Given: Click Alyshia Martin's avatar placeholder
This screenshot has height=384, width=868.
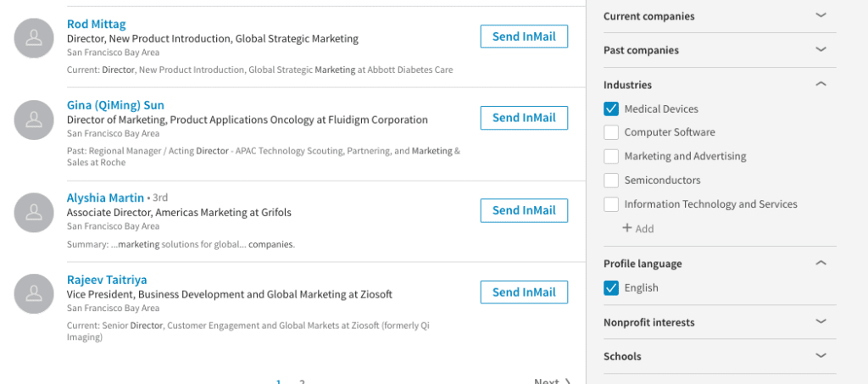Looking at the screenshot, I should (x=34, y=212).
